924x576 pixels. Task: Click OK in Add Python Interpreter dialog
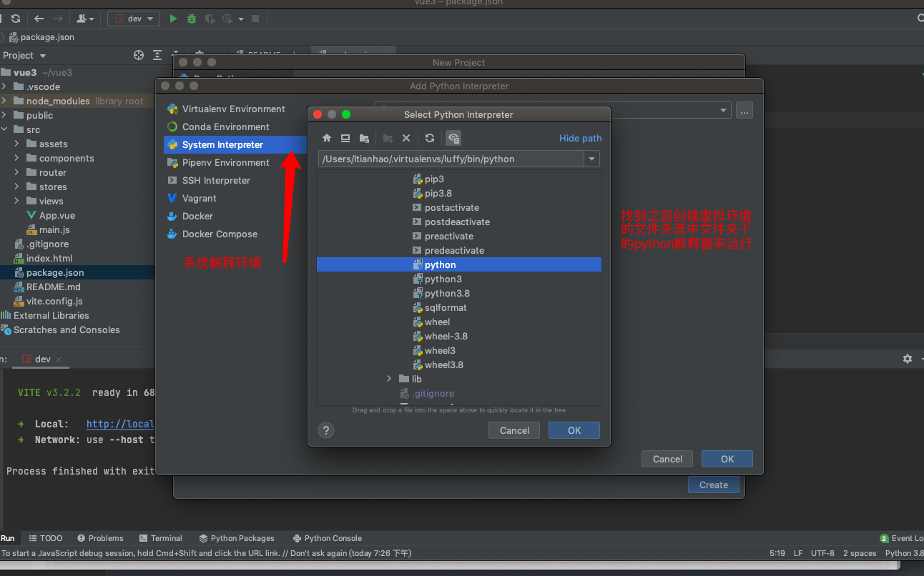click(x=727, y=459)
